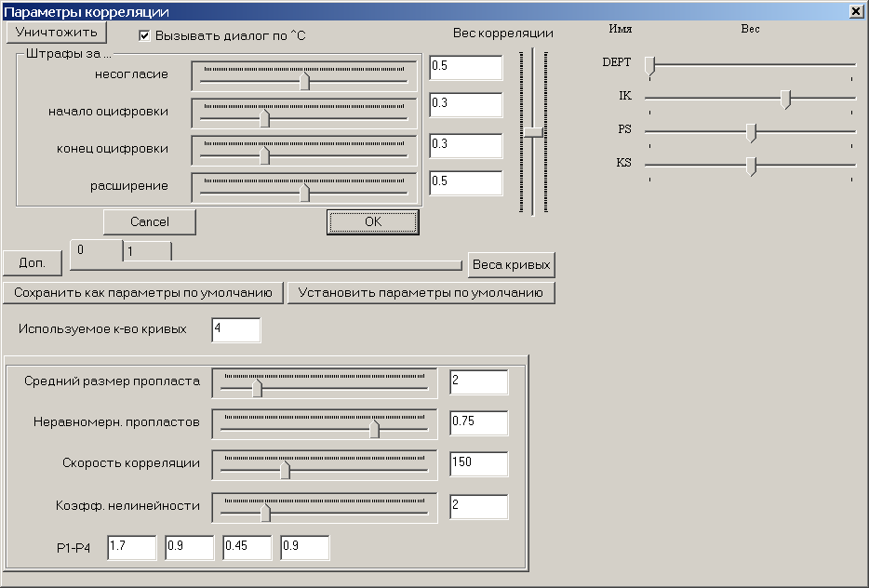The height and width of the screenshot is (588, 869).
Task: Switch to tab 1
Action: click(x=147, y=251)
